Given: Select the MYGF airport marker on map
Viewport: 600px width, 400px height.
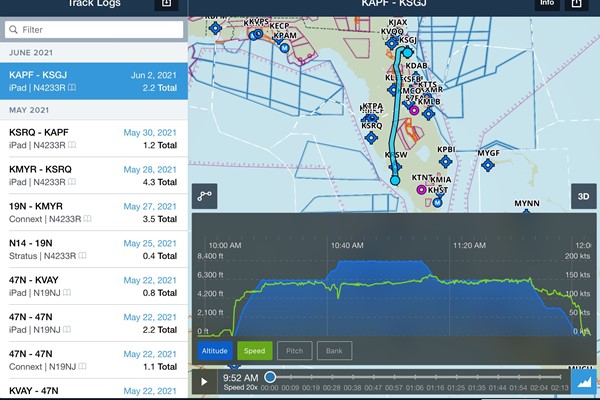Looking at the screenshot, I should pyautogui.click(x=487, y=165).
